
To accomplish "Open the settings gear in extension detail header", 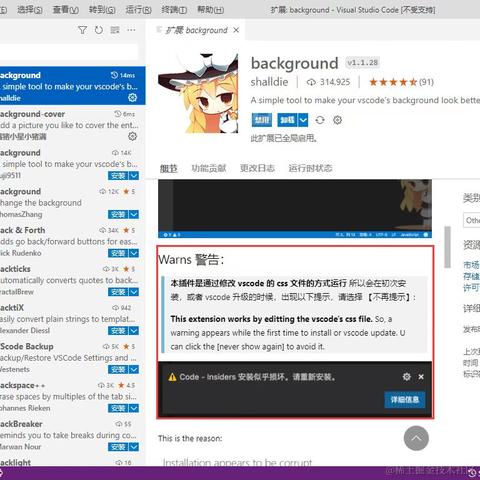I will [338, 120].
